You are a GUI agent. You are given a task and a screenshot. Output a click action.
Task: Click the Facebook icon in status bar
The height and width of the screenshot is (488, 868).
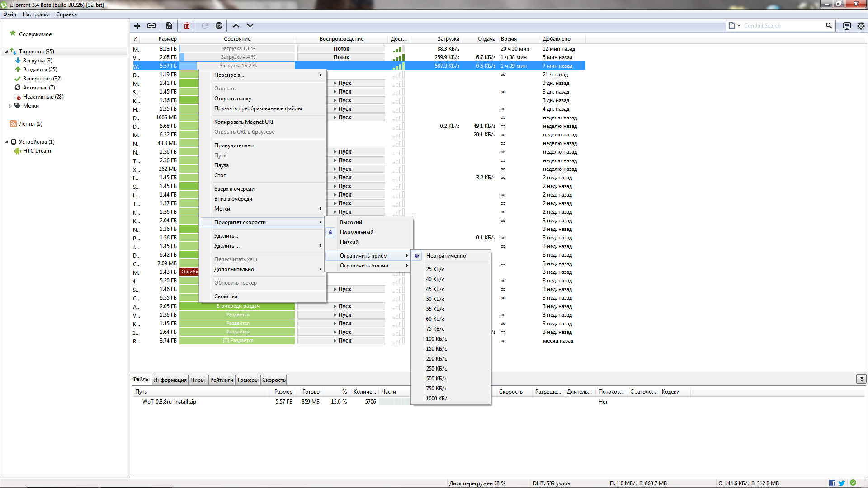point(832,483)
